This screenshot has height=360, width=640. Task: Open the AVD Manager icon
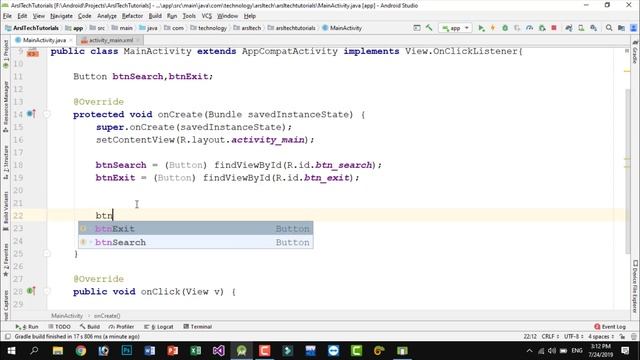(581, 28)
